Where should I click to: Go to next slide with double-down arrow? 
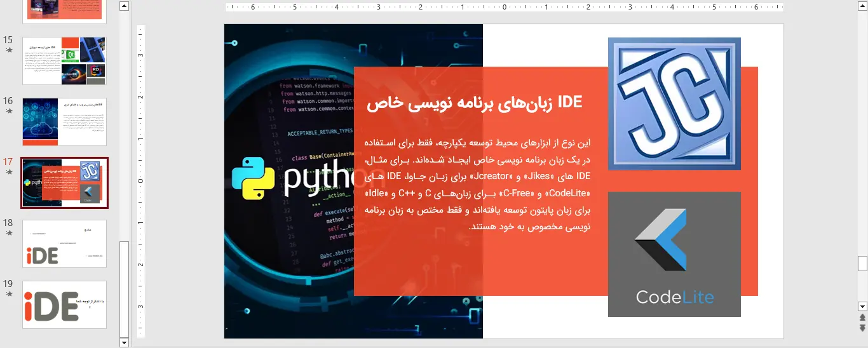pyautogui.click(x=862, y=328)
